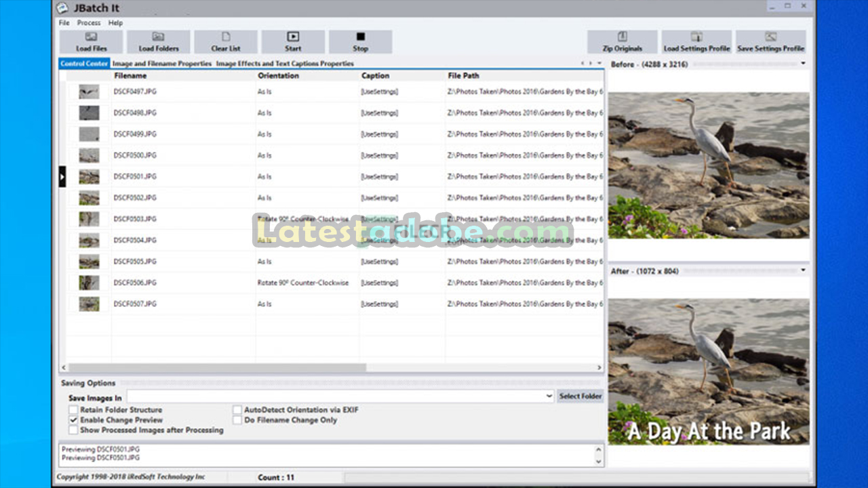This screenshot has width=868, height=488.
Task: Check Do Filename Change Only
Action: coord(237,420)
